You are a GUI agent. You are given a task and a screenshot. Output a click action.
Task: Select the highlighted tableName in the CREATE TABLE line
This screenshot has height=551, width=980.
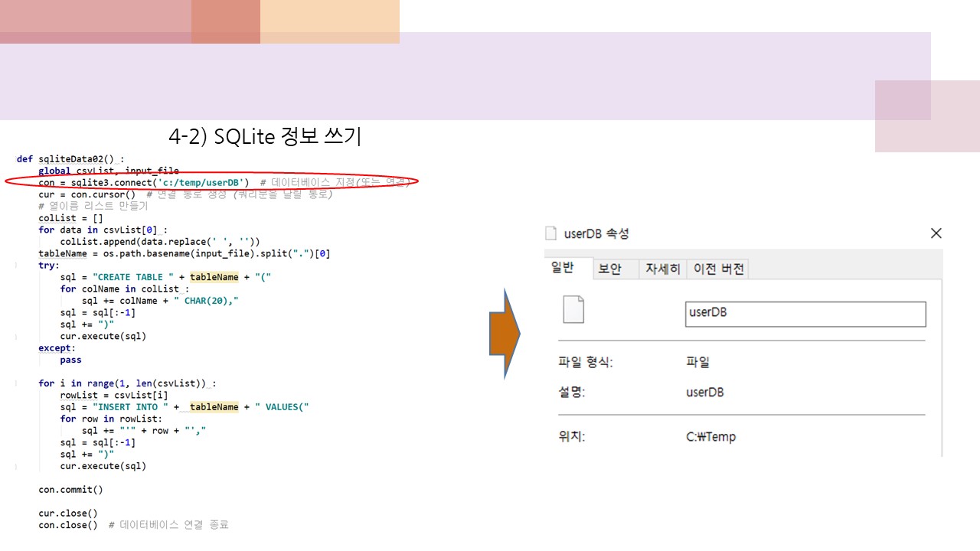point(214,277)
